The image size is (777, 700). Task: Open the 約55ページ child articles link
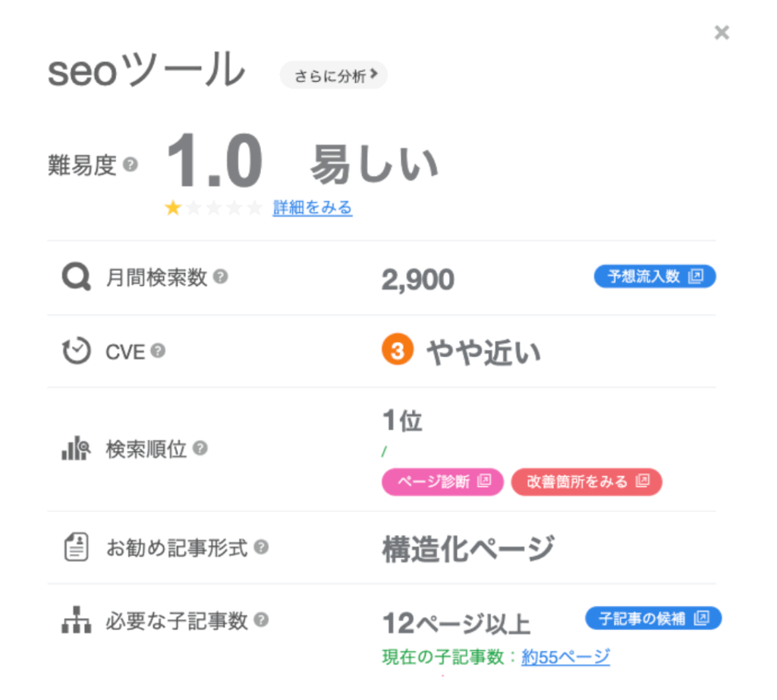(x=565, y=657)
